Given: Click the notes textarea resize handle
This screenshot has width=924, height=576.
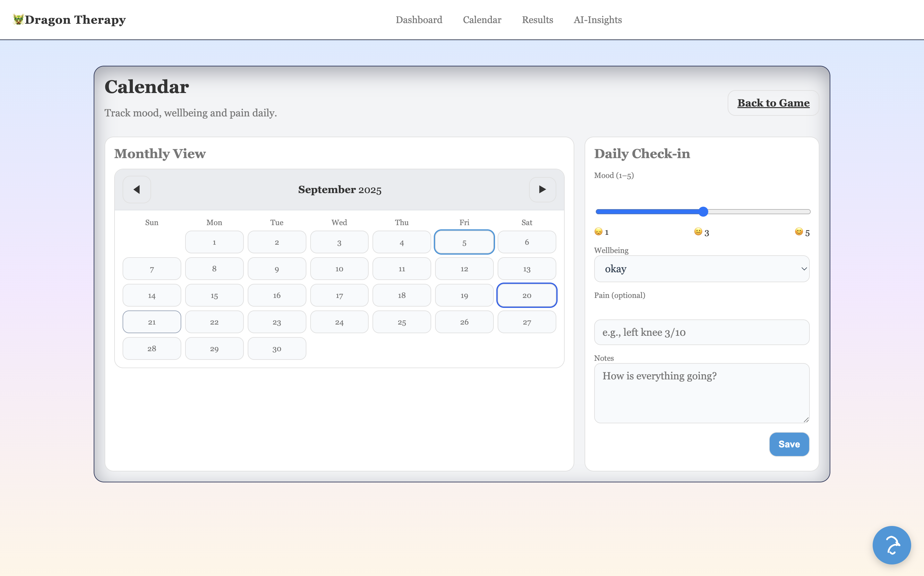Looking at the screenshot, I should pyautogui.click(x=806, y=419).
